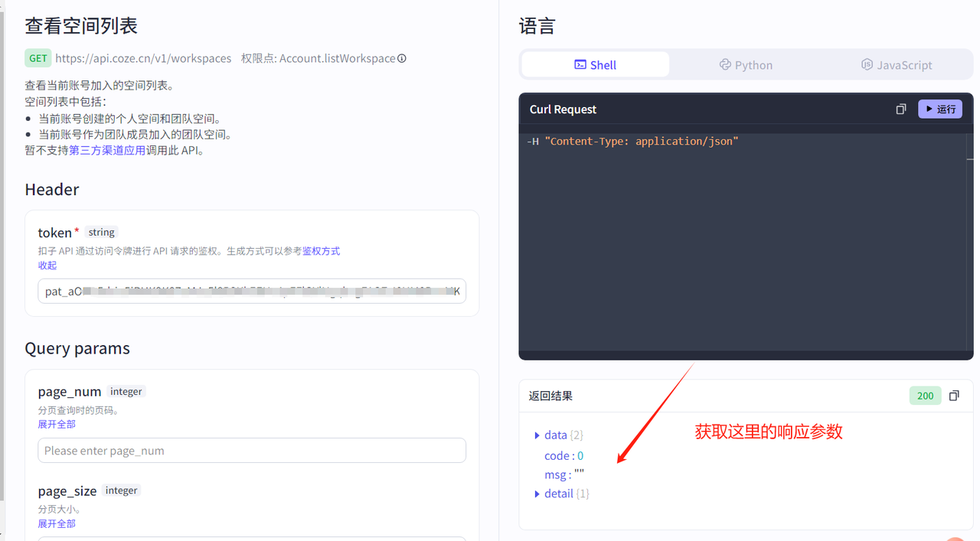980x541 pixels.
Task: Click the 200 status badge
Action: (x=926, y=396)
